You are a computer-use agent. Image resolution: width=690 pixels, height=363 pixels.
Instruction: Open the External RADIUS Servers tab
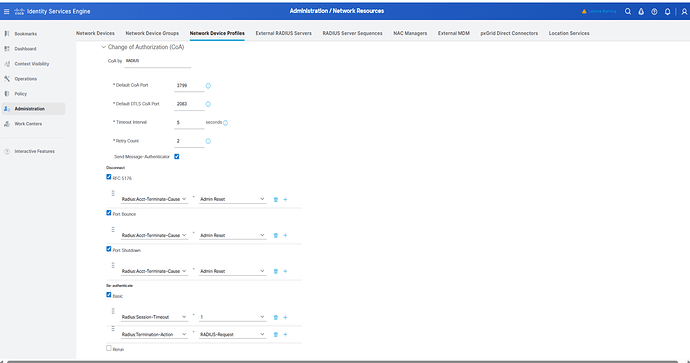click(x=283, y=33)
